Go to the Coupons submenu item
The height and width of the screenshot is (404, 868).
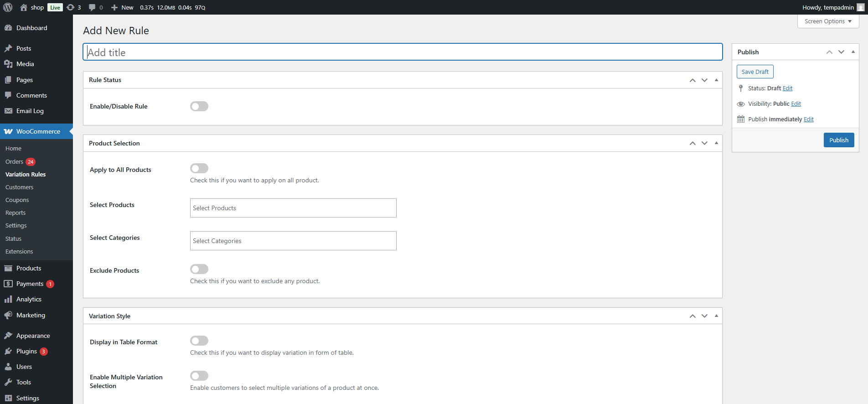(17, 200)
